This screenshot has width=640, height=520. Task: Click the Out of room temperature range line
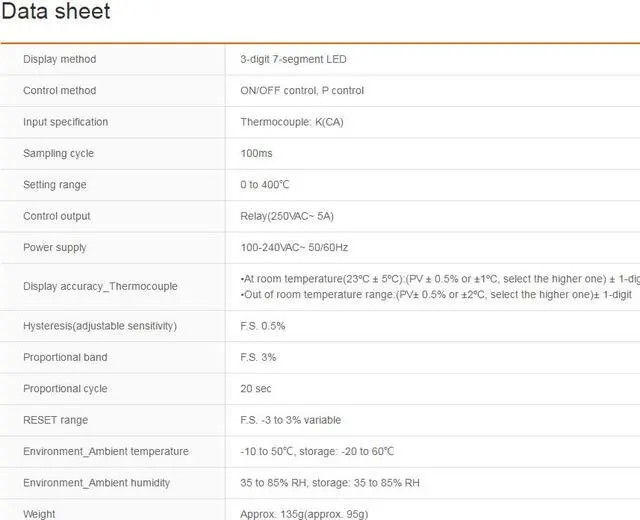point(436,295)
